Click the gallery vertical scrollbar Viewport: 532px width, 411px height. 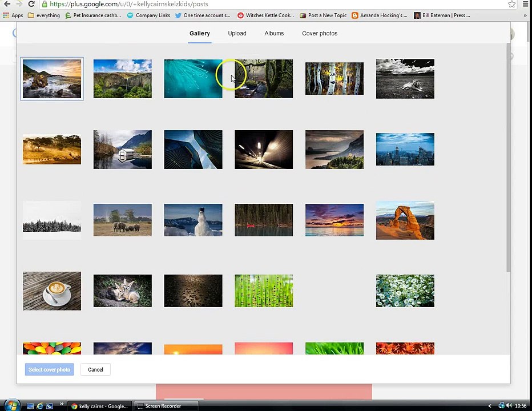click(508, 157)
